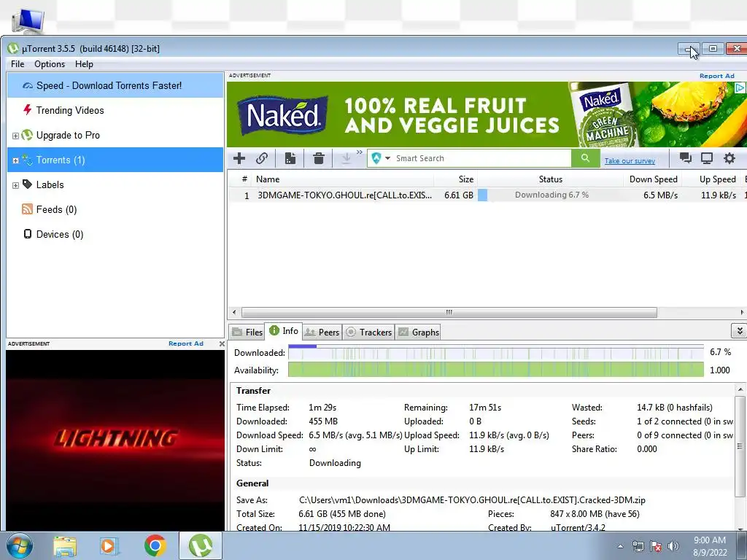The width and height of the screenshot is (747, 560).
Task: Click the remote monitor toolbar icon
Action: click(x=706, y=158)
